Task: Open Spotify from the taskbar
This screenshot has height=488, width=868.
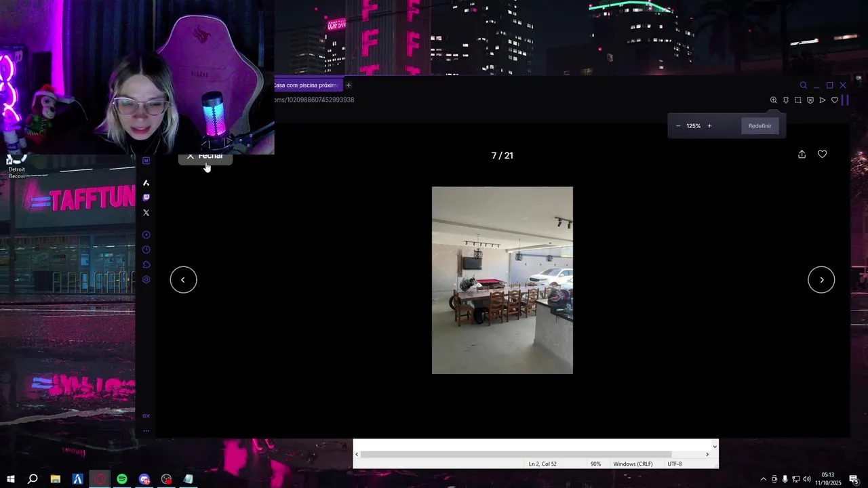Action: [122, 479]
